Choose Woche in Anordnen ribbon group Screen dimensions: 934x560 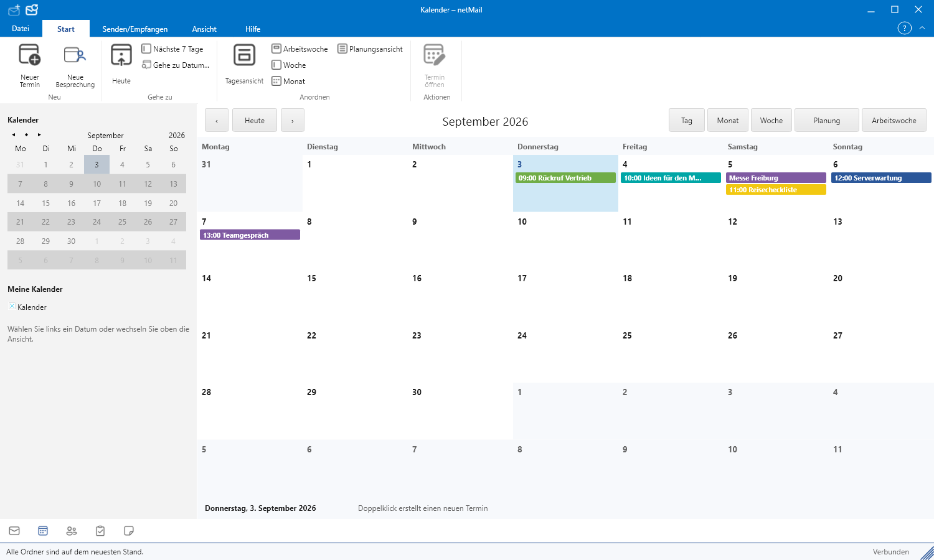tap(289, 65)
